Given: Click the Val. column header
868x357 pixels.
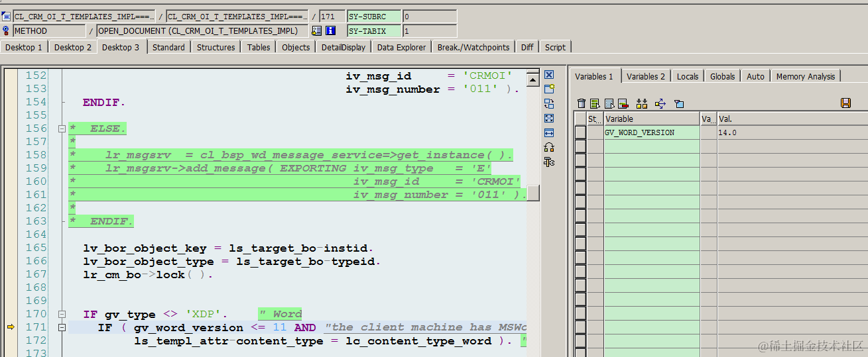Looking at the screenshot, I should click(x=792, y=119).
